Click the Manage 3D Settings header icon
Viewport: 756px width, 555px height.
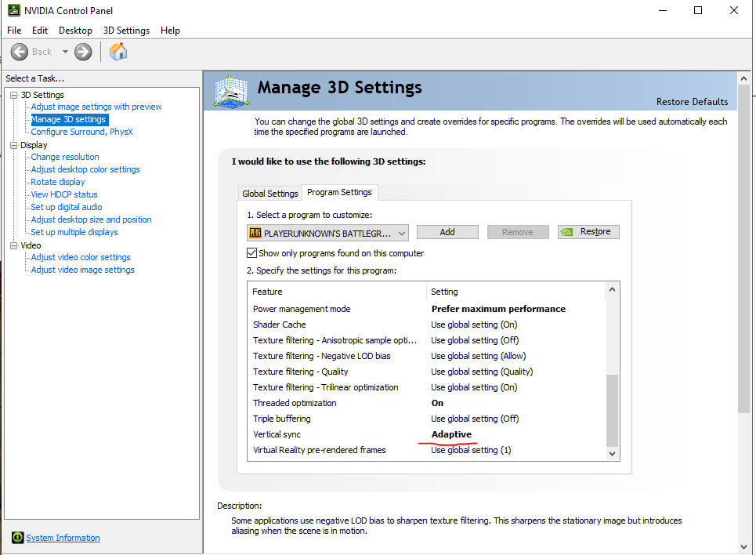pos(231,91)
